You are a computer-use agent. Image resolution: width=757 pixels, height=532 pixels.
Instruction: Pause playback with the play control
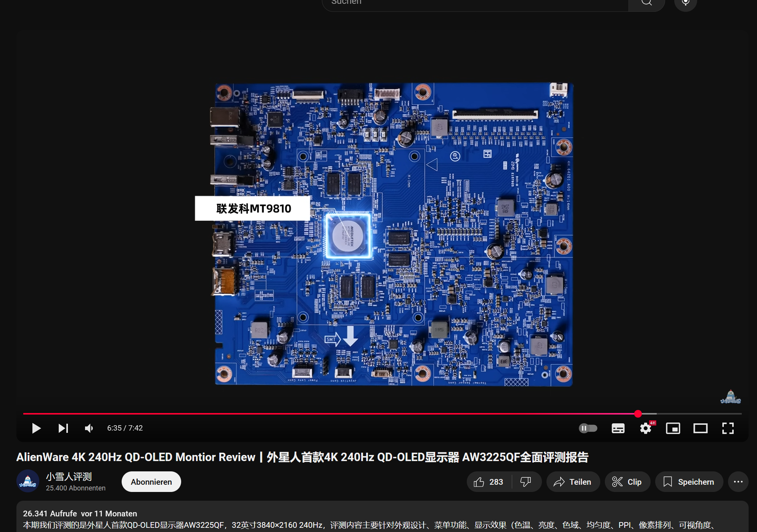coord(36,428)
